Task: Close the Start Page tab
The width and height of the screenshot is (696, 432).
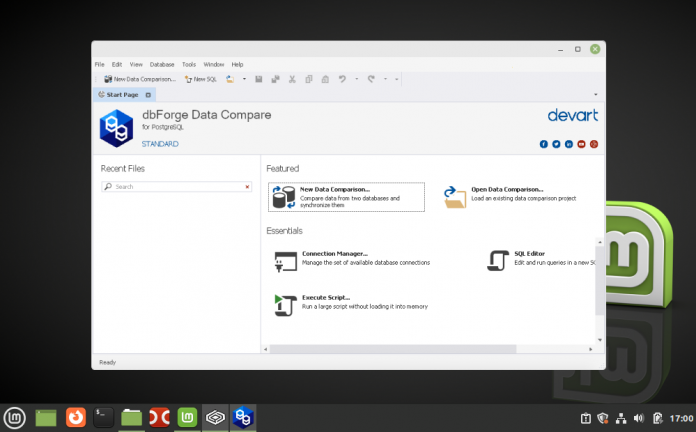Action: tap(149, 95)
